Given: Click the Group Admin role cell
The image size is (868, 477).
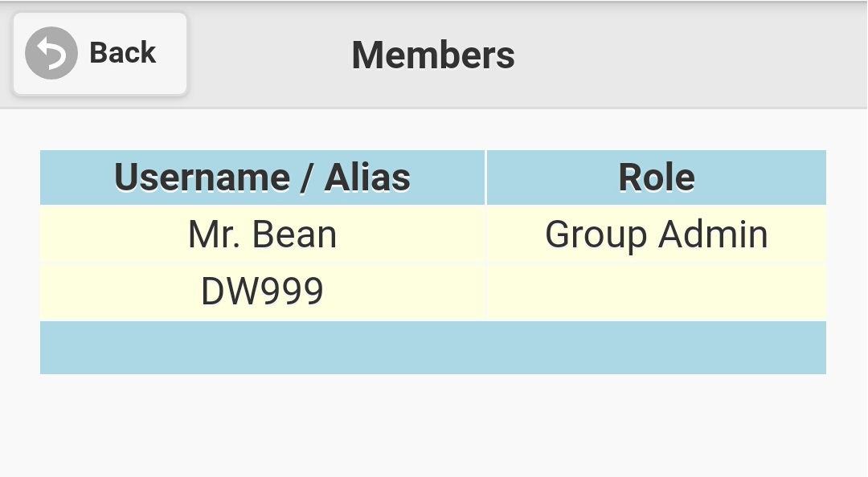Looking at the screenshot, I should [656, 234].
